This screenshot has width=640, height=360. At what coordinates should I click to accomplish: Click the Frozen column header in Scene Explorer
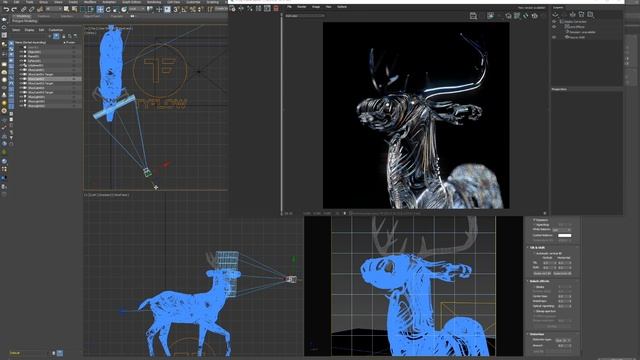[x=71, y=42]
